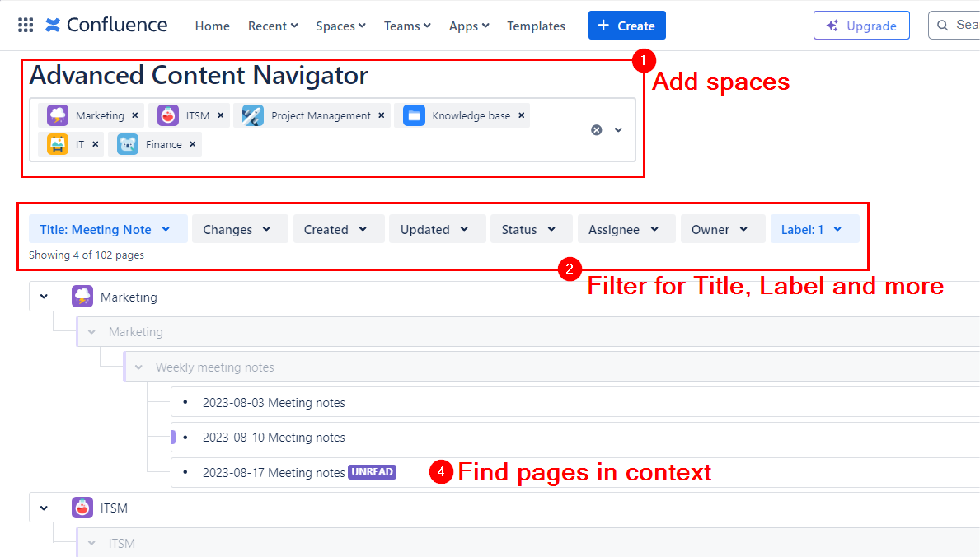Collapse the nested Marketing page

pyautogui.click(x=91, y=331)
